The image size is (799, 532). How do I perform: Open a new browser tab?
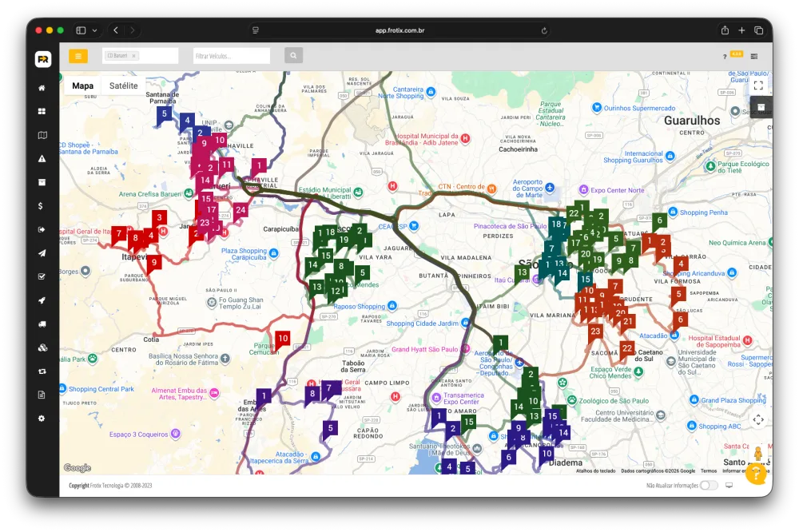click(x=741, y=30)
